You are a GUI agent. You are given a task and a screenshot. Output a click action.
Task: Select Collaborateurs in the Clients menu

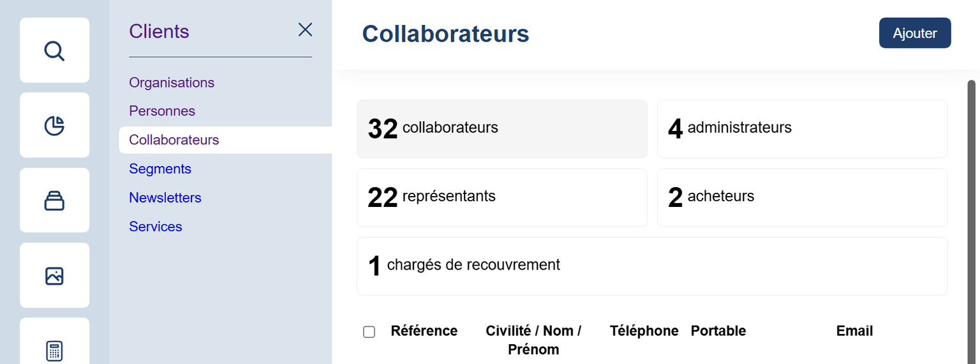click(x=174, y=140)
